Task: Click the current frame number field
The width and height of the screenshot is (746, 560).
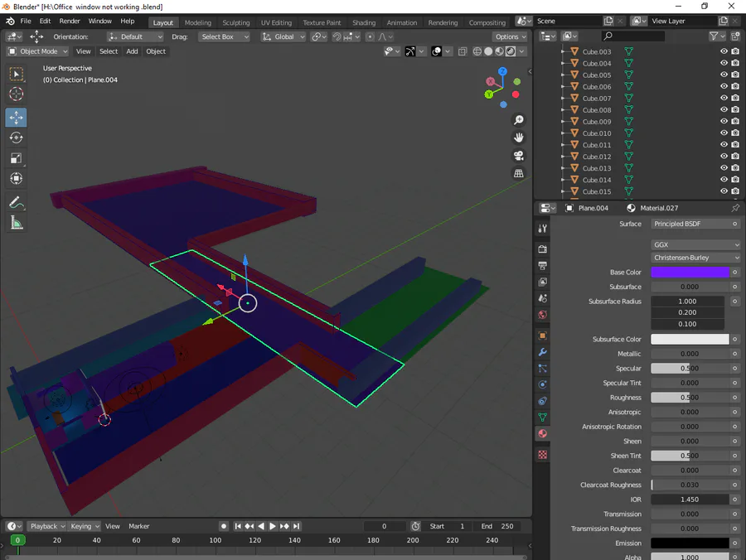Action: click(385, 526)
